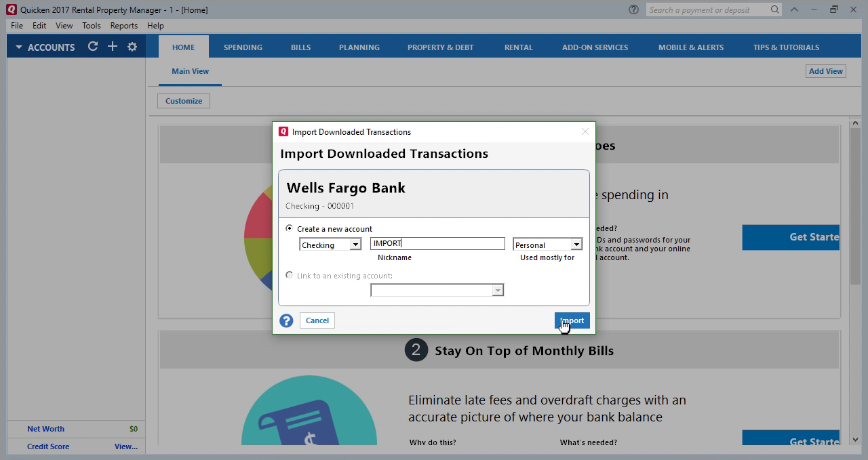
Task: Click the refresh accounts icon
Action: [x=93, y=46]
